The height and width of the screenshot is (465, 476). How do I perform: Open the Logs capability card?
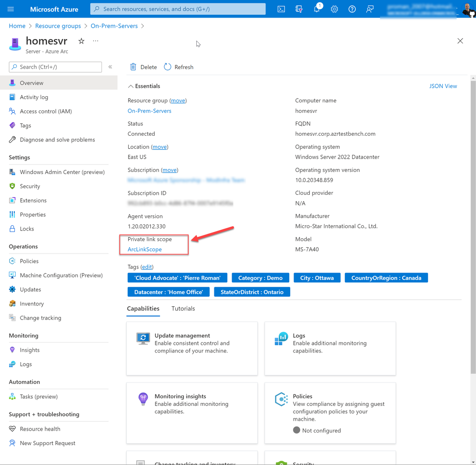tap(330, 349)
